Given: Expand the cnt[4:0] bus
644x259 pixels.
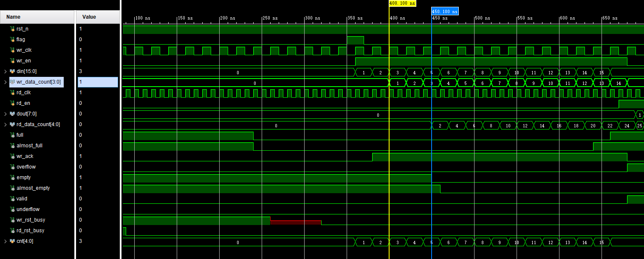Looking at the screenshot, I should click(5, 241).
